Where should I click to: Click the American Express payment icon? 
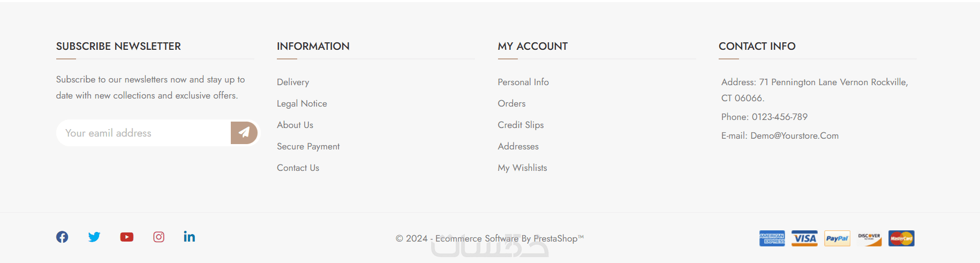coord(772,238)
